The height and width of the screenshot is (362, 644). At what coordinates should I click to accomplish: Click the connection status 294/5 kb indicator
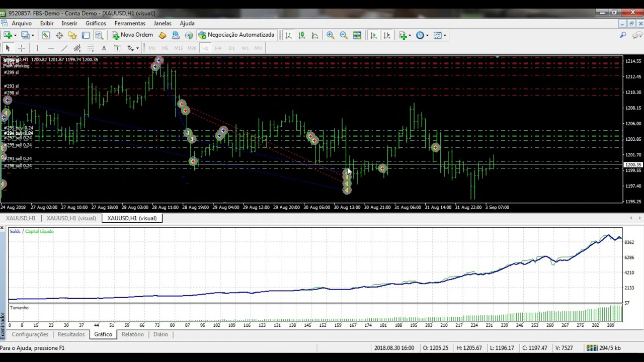coord(604,348)
